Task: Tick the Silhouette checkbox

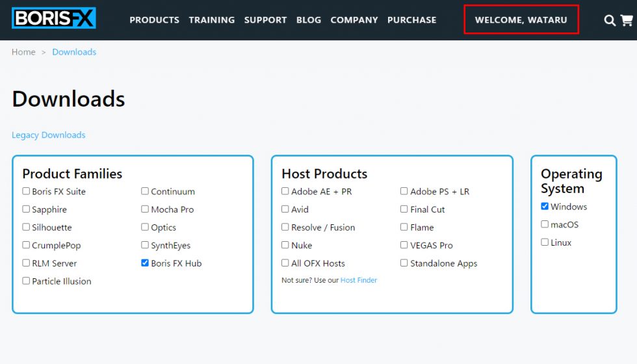Action: point(26,227)
